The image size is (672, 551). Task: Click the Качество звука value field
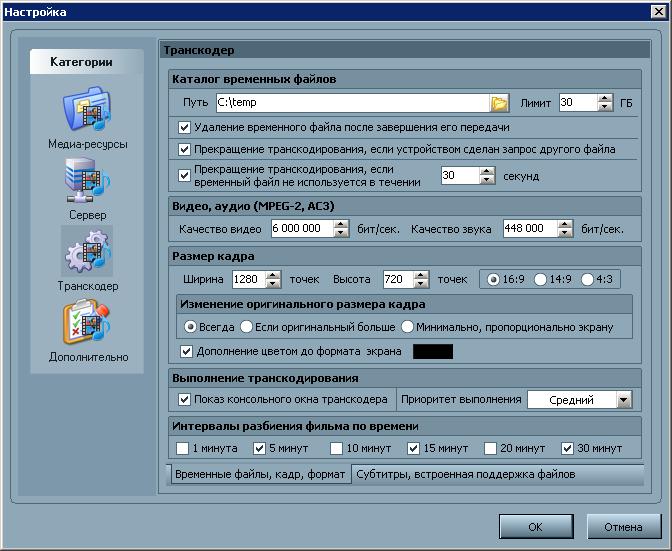[x=530, y=229]
